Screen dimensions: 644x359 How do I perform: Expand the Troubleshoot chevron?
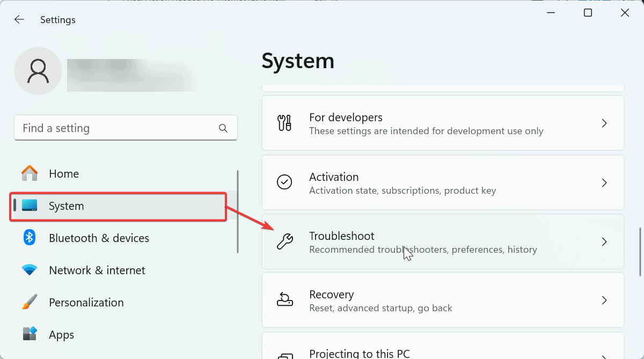point(604,241)
